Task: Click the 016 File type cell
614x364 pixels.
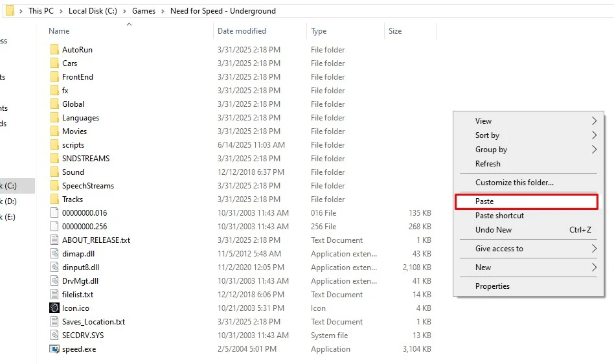Action: [x=323, y=213]
